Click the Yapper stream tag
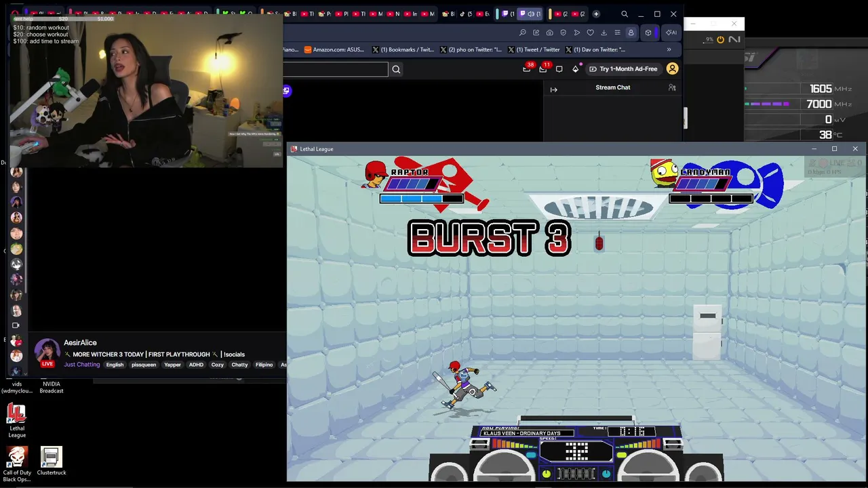The height and width of the screenshot is (488, 868). (172, 365)
